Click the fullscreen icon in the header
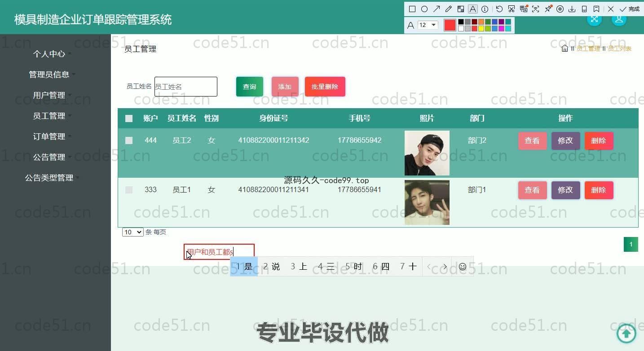This screenshot has width=644, height=351. click(x=594, y=19)
